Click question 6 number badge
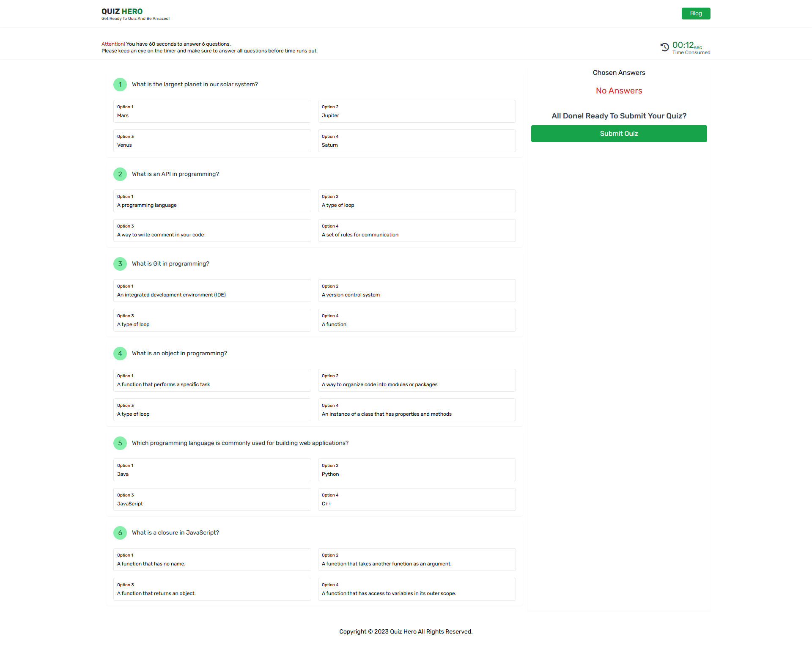The image size is (812, 653). [120, 533]
